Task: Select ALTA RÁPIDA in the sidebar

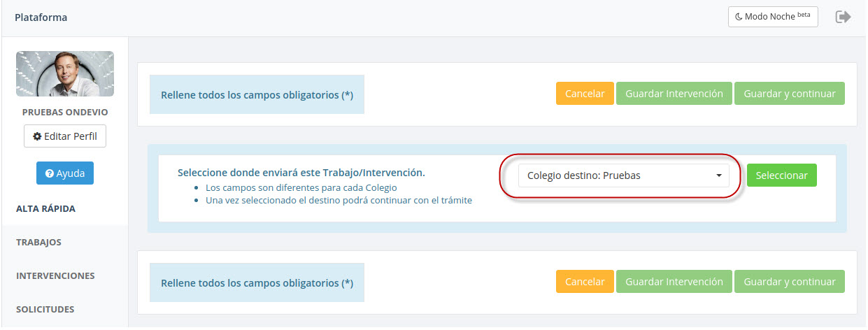Action: [46, 208]
